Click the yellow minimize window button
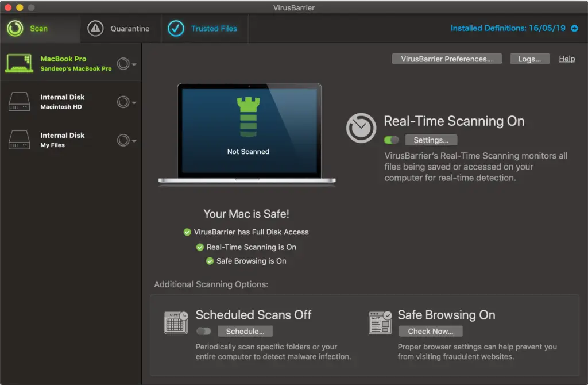Image resolution: width=588 pixels, height=385 pixels. tap(20, 7)
